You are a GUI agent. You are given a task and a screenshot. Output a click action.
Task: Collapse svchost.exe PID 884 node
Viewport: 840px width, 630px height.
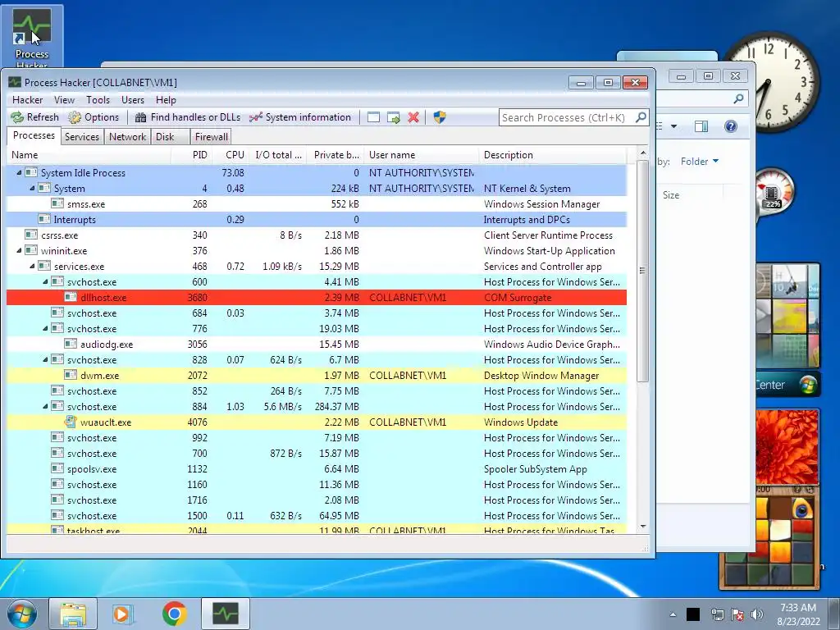pos(46,407)
